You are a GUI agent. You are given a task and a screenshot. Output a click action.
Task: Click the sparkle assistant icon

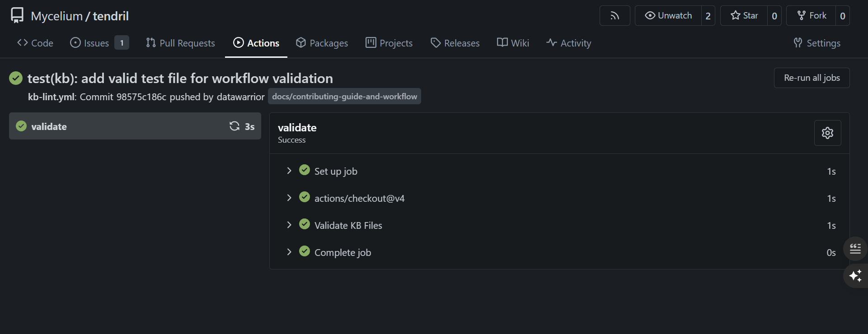point(855,276)
